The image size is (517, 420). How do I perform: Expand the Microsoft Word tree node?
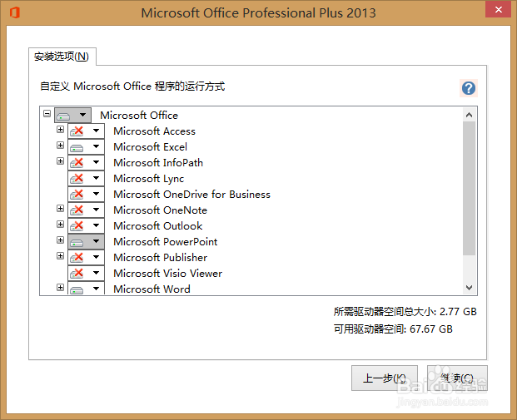tap(60, 288)
